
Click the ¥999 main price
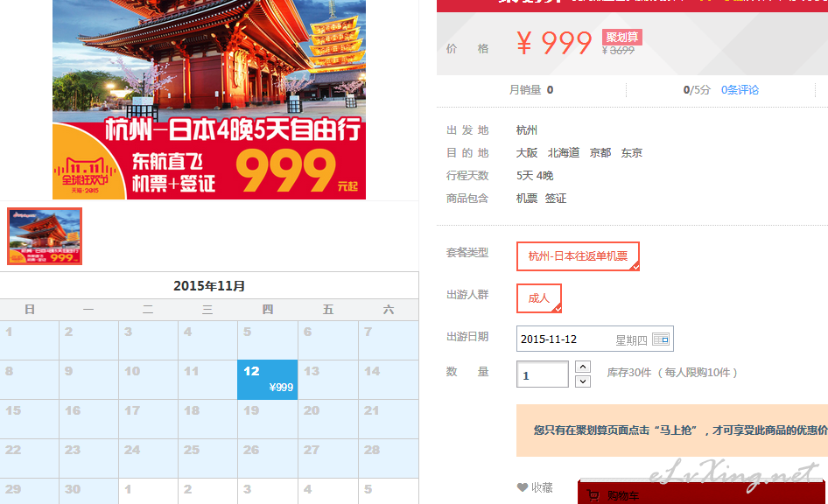point(554,43)
